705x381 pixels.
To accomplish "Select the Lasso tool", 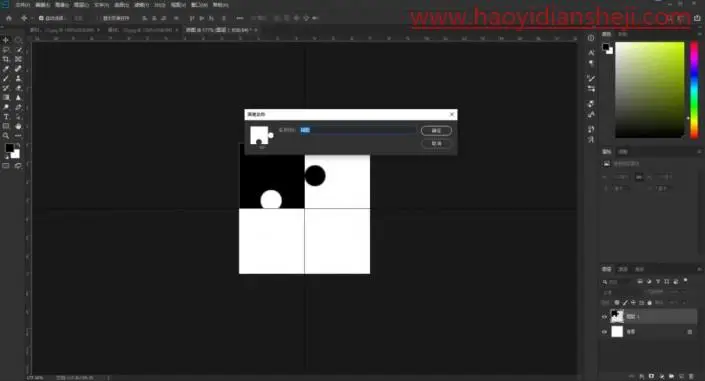I will coord(6,49).
